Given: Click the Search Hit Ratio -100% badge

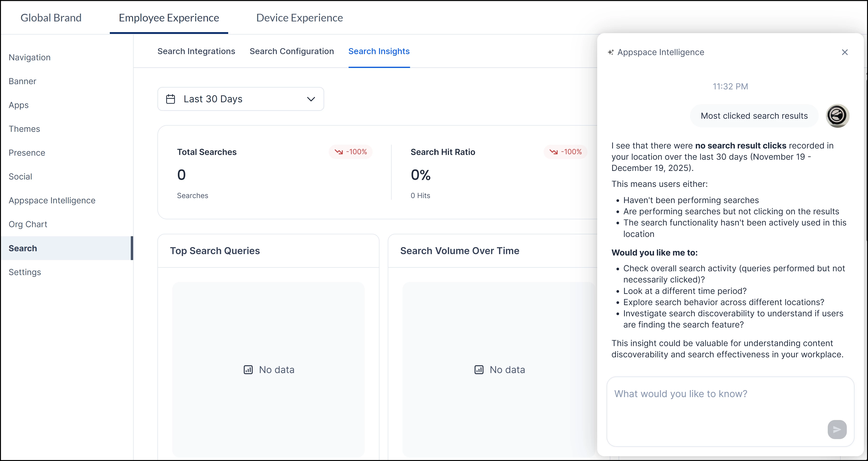Looking at the screenshot, I should [565, 152].
